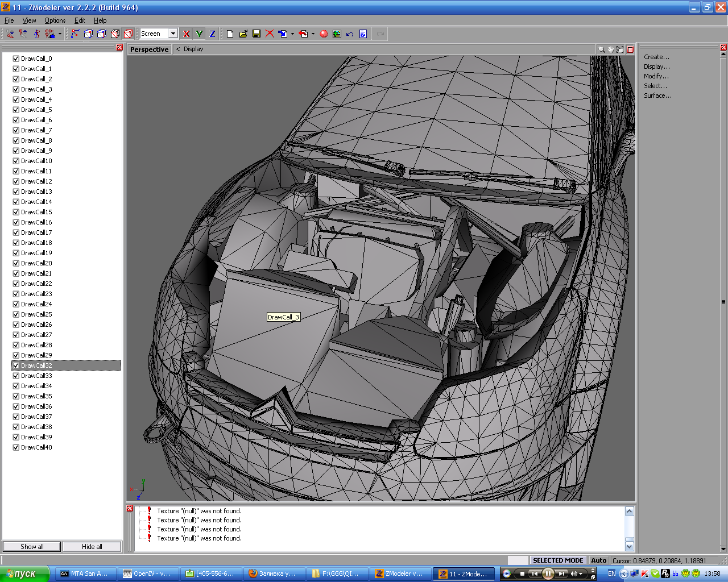
Task: Uncheck the DrawCall_3 visibility checkbox
Action: 16,89
